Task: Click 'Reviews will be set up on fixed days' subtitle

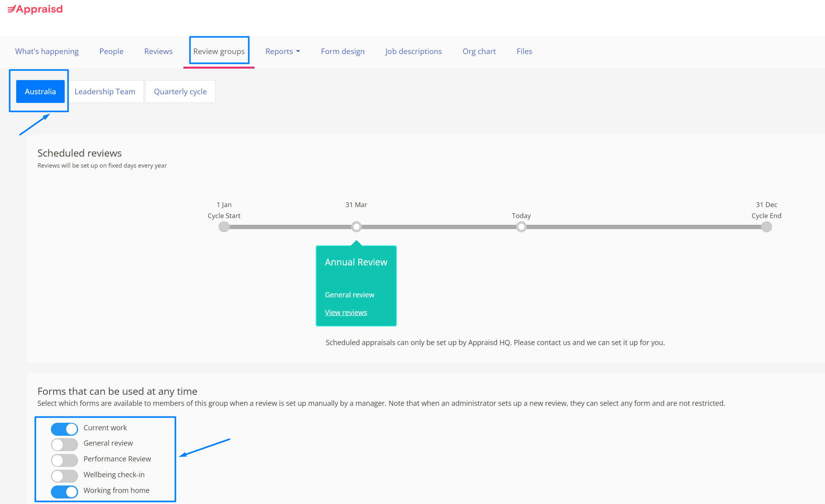Action: pos(102,165)
